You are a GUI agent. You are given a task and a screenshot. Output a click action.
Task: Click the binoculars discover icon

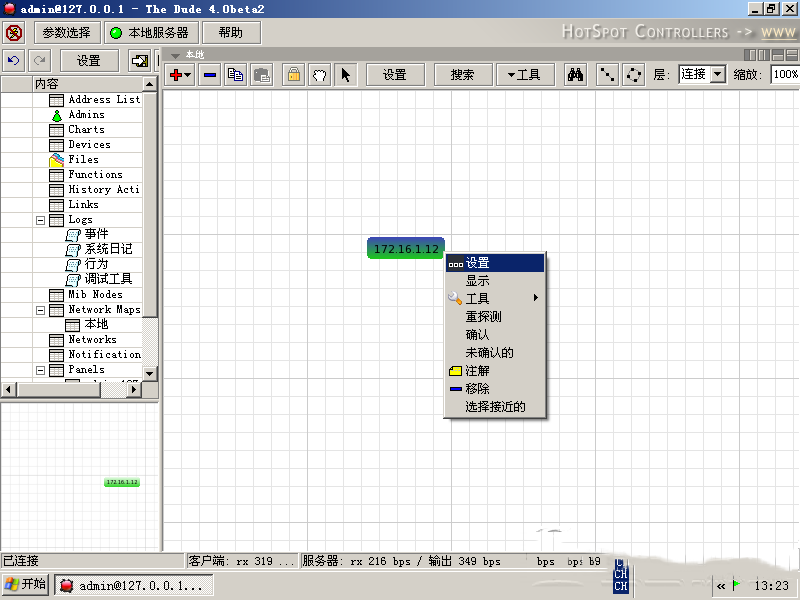[576, 75]
